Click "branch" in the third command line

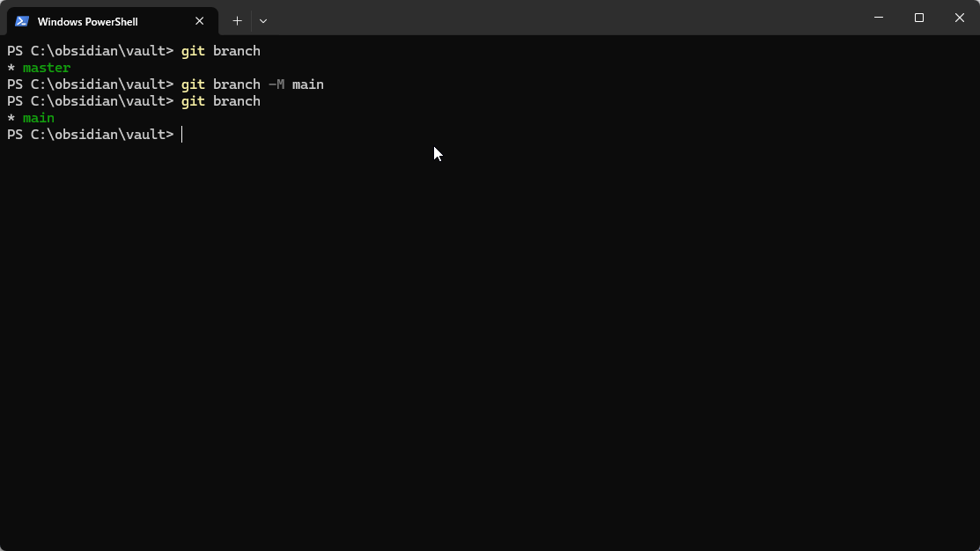[237, 101]
